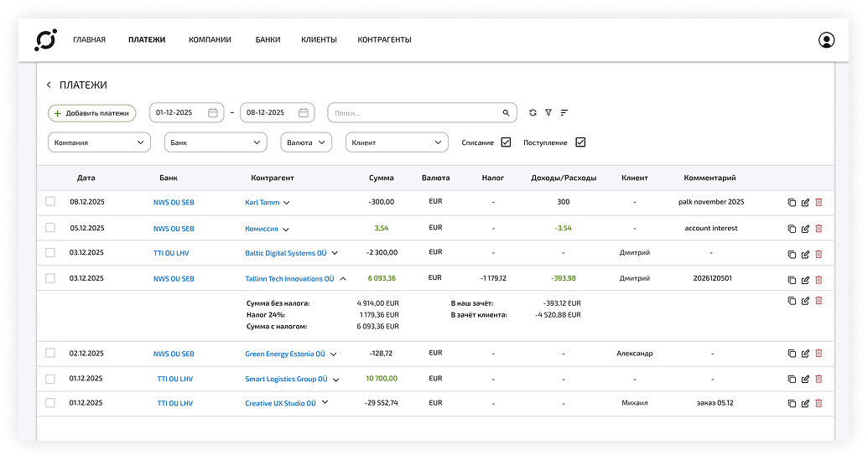The image size is (868, 460).
Task: Select the 02.12.2025 Green Energy row checkbox
Action: pyautogui.click(x=50, y=353)
